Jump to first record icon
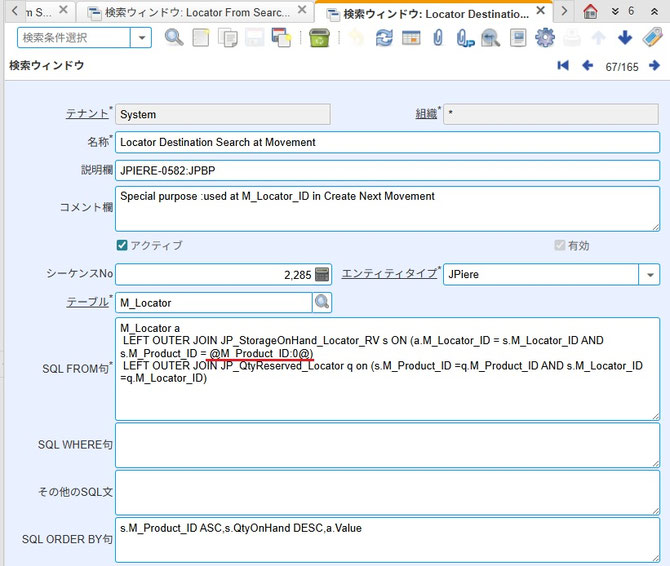The image size is (670, 566). (563, 66)
